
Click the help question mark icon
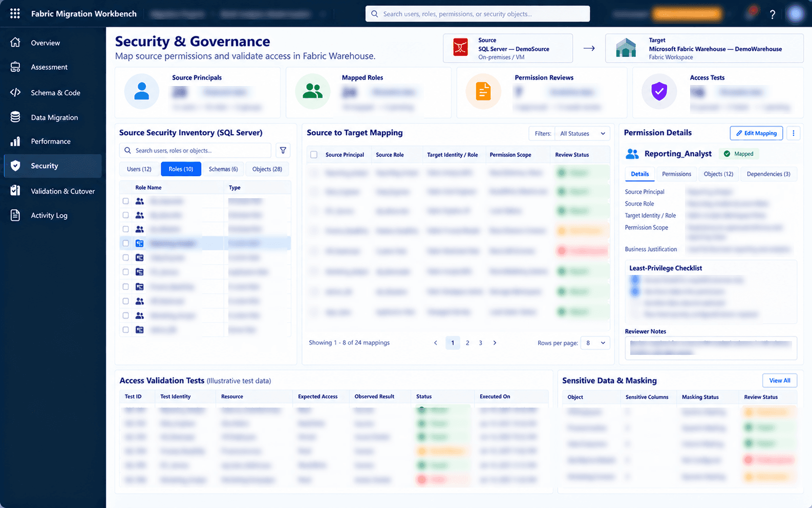(773, 14)
